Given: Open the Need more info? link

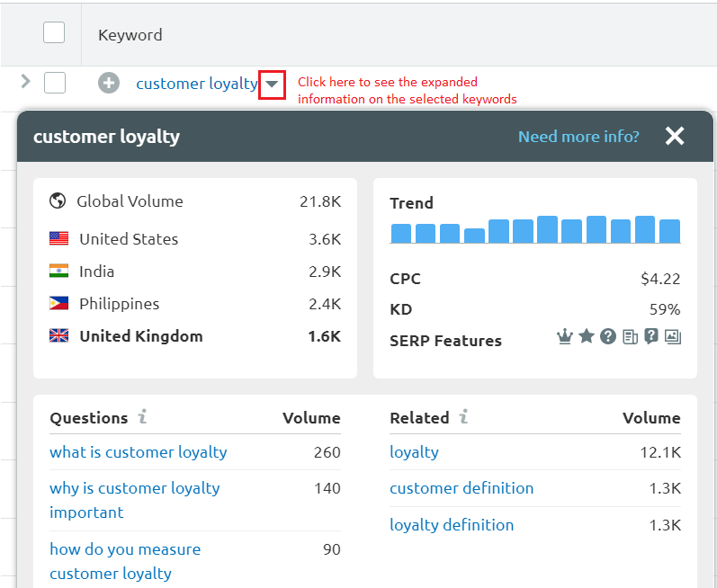Looking at the screenshot, I should pyautogui.click(x=578, y=137).
